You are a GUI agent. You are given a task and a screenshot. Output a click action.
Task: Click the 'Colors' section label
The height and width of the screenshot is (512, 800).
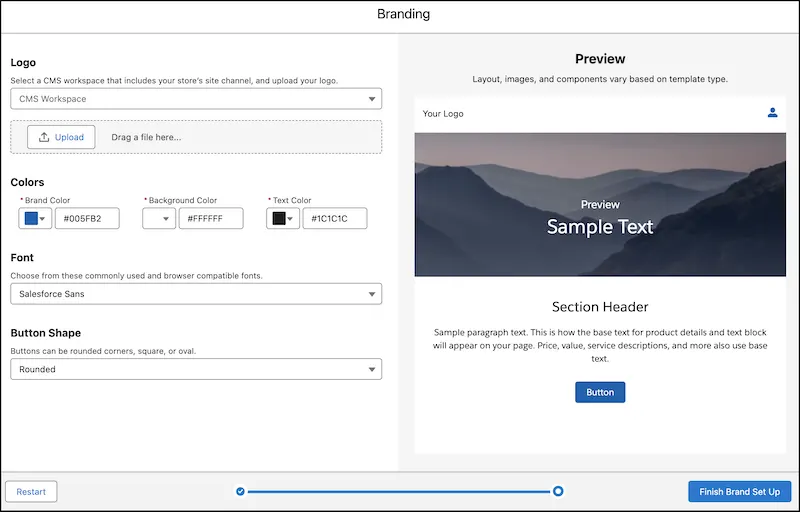point(28,182)
